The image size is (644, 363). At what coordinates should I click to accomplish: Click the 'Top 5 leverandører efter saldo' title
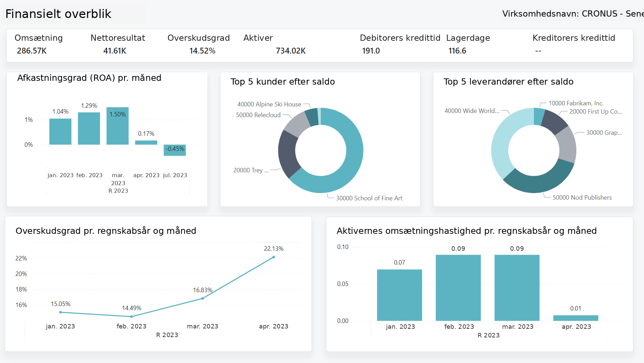click(508, 82)
